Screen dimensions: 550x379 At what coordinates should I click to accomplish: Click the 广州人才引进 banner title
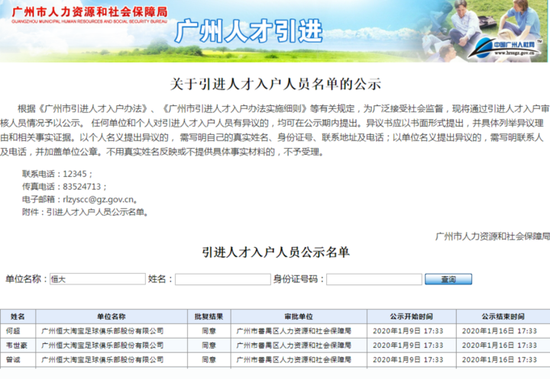(x=248, y=31)
